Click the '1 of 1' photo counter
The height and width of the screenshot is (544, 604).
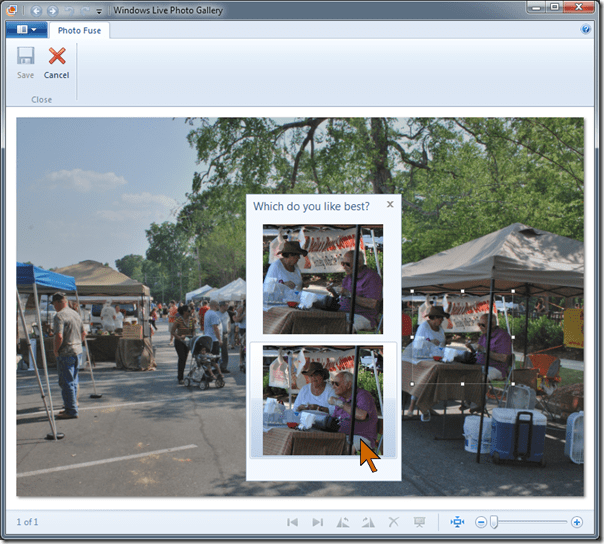tap(27, 522)
